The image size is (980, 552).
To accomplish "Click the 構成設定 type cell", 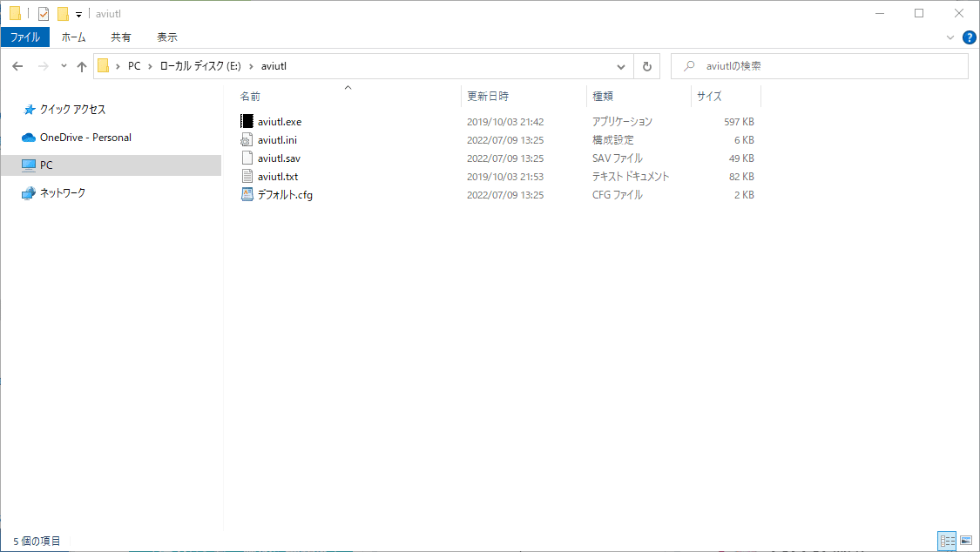I will pos(613,140).
